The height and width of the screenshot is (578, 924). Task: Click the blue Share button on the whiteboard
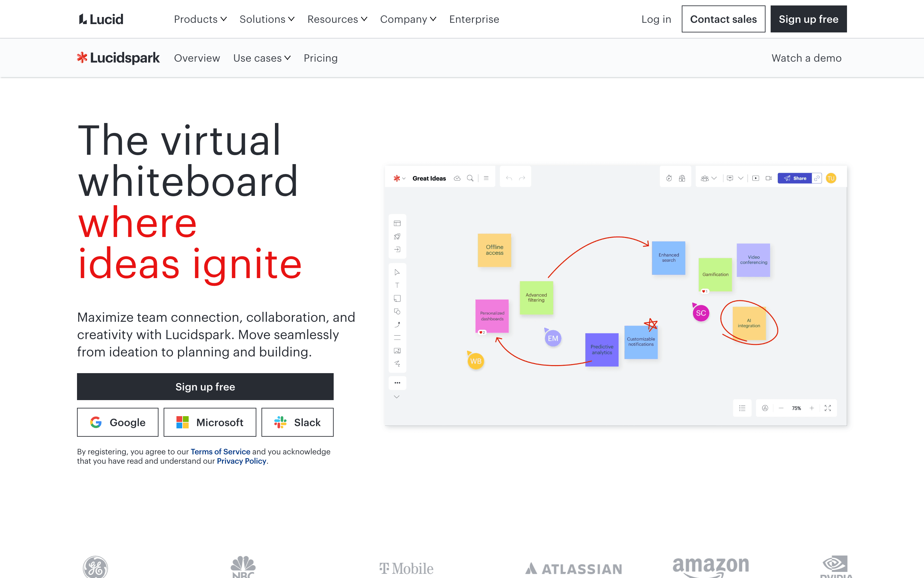795,178
